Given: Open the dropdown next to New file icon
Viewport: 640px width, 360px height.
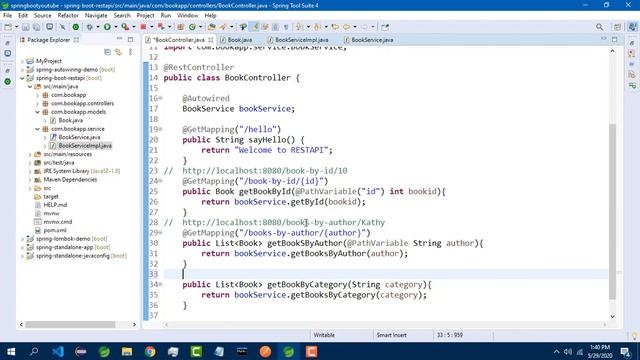Looking at the screenshot, I should point(16,27).
